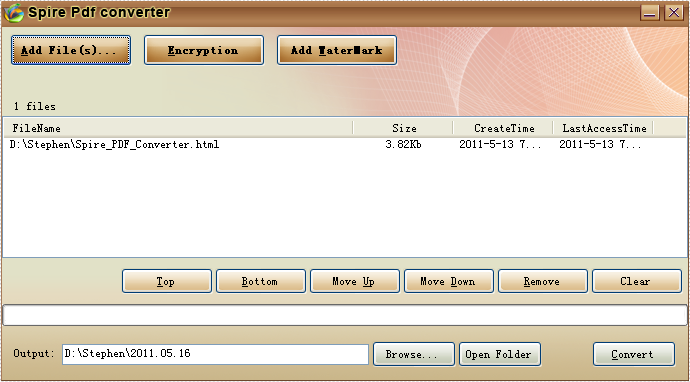Click the Encryption button
Viewport: 690px width, 382px height.
(204, 50)
